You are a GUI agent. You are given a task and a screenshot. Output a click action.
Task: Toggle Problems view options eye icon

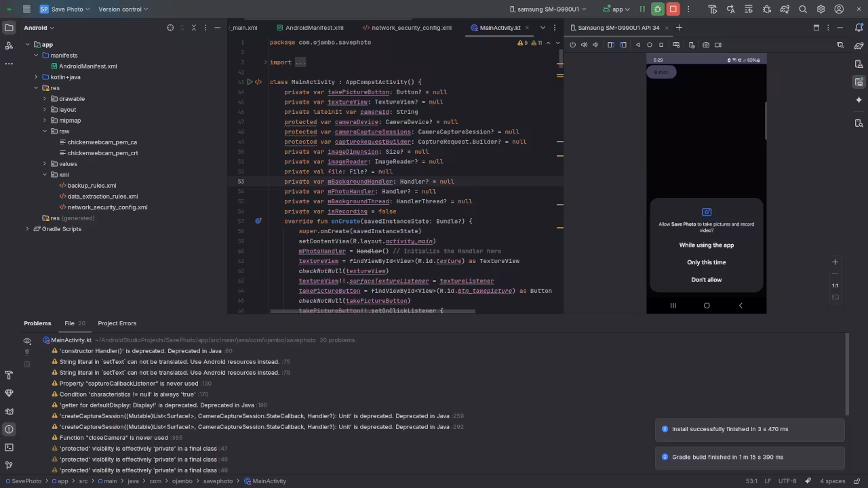(27, 341)
